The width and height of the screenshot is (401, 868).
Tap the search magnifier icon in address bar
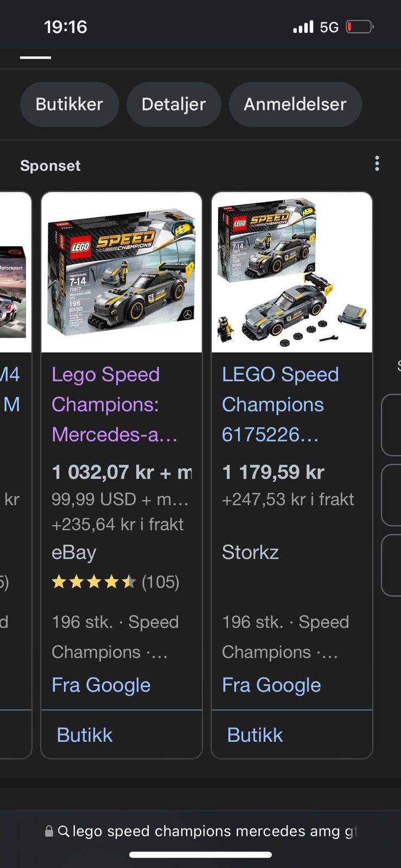pyautogui.click(x=63, y=831)
